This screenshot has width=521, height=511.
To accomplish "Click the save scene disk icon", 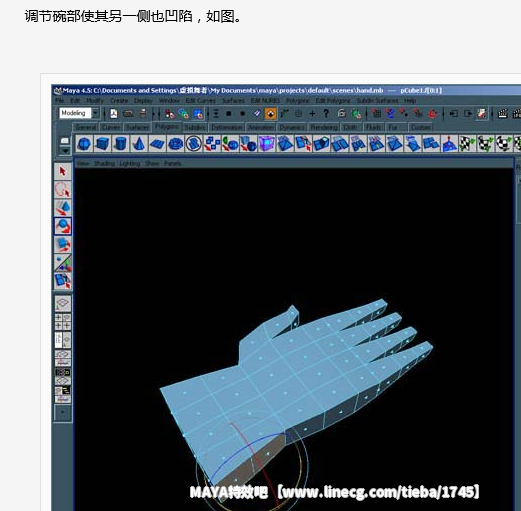I will tap(143, 114).
